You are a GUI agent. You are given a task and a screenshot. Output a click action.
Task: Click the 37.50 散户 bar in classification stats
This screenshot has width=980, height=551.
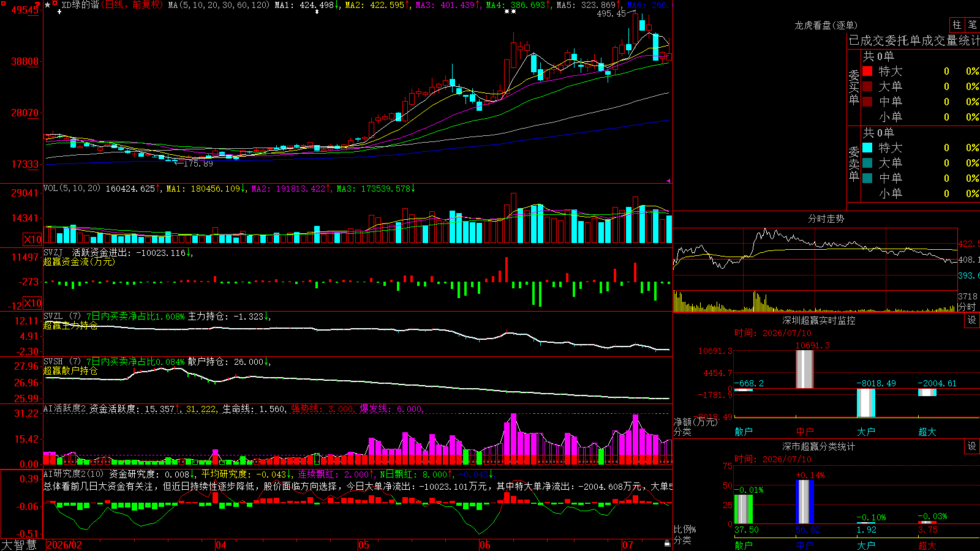744,509
